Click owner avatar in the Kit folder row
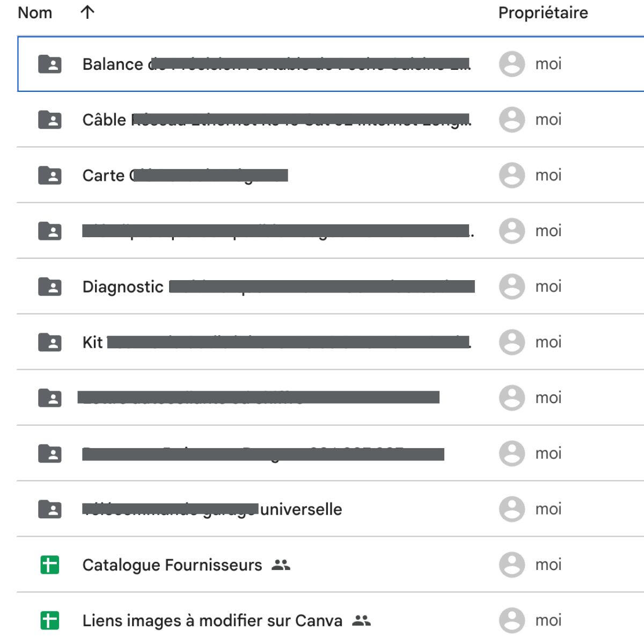 click(511, 342)
